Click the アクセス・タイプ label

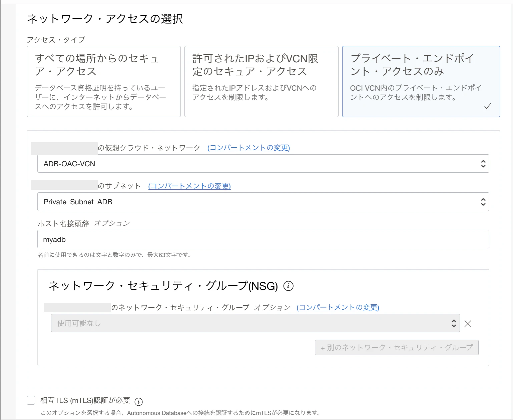(56, 40)
